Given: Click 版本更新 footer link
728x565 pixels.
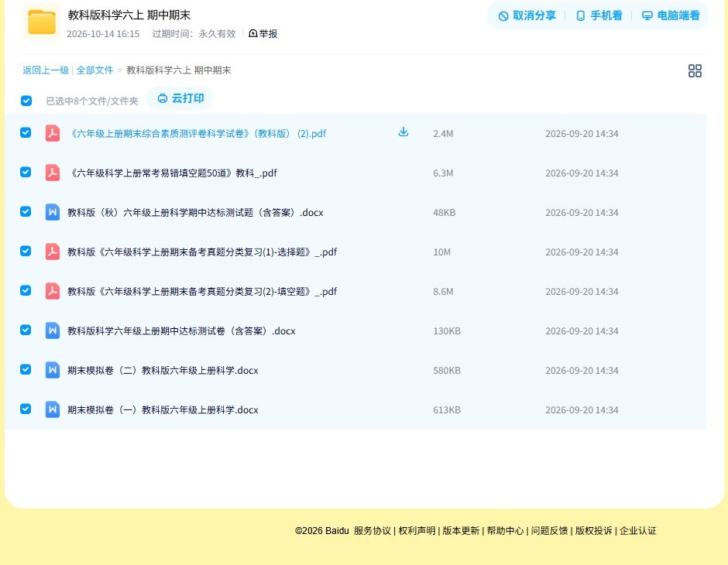Looking at the screenshot, I should click(x=461, y=531).
